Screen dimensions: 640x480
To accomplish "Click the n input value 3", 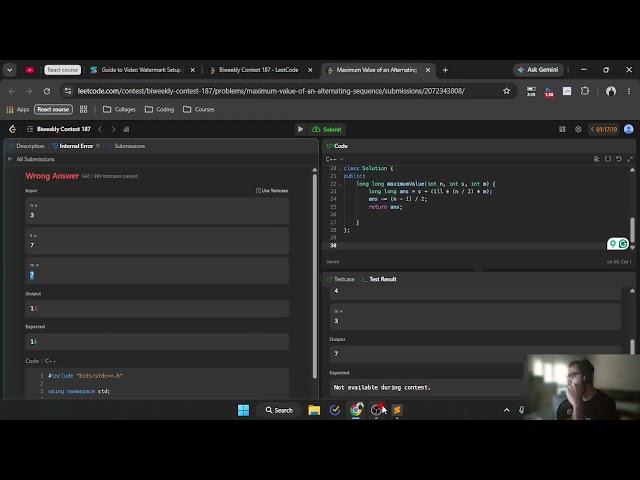I will [157, 211].
